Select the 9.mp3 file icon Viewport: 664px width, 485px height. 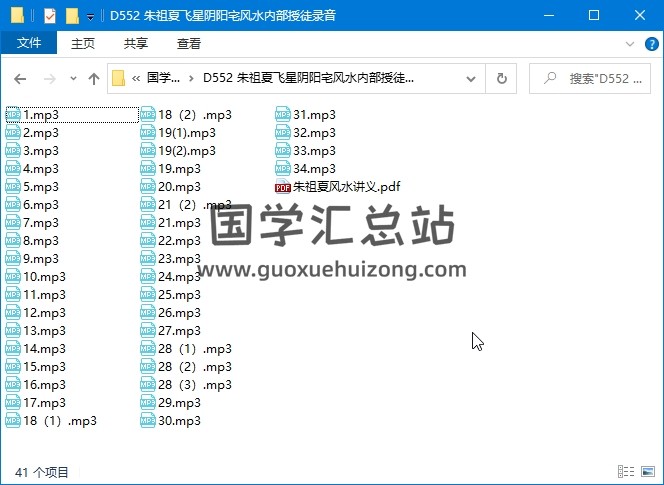(x=13, y=259)
